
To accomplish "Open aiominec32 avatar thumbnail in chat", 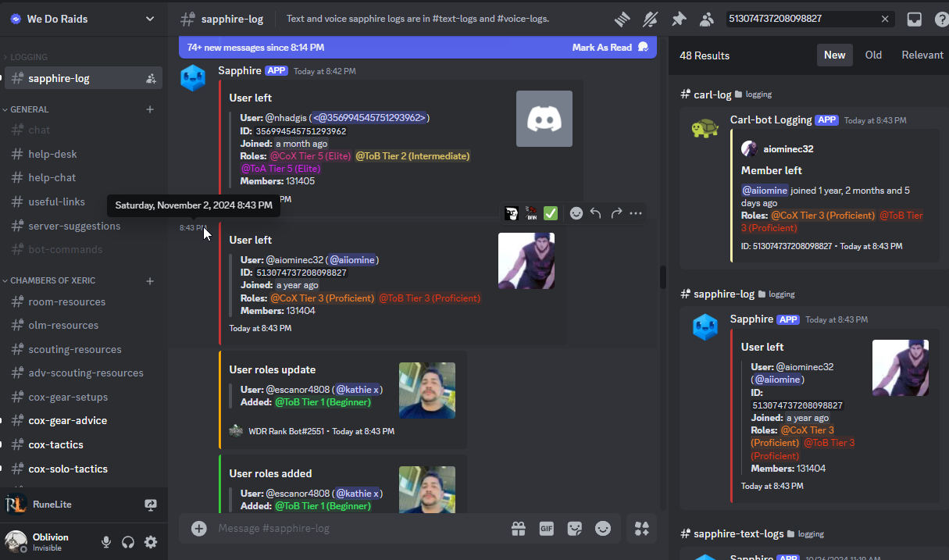I will pyautogui.click(x=526, y=261).
